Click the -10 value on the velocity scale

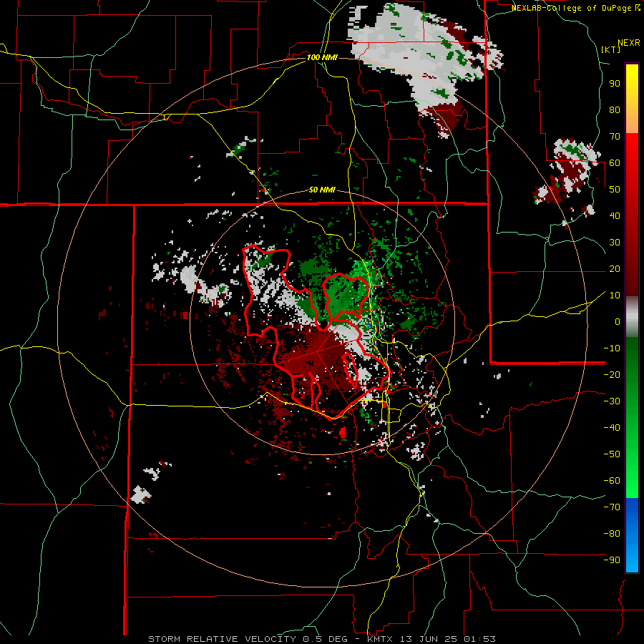pyautogui.click(x=612, y=348)
